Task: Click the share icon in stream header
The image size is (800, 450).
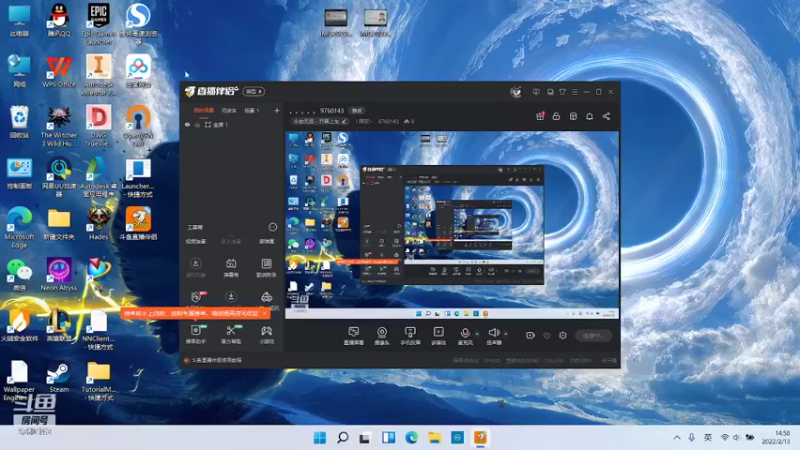Action: [606, 116]
